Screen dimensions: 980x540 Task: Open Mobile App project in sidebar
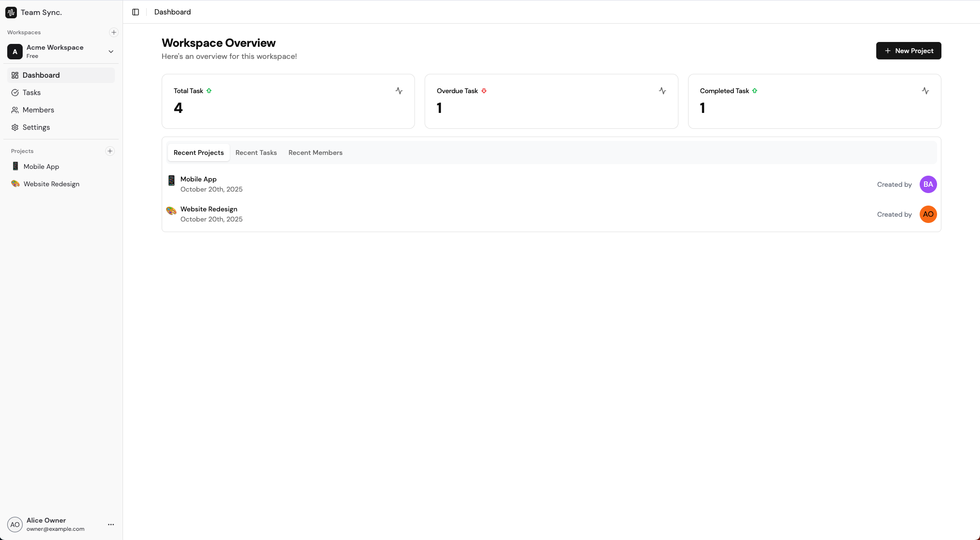click(x=41, y=166)
